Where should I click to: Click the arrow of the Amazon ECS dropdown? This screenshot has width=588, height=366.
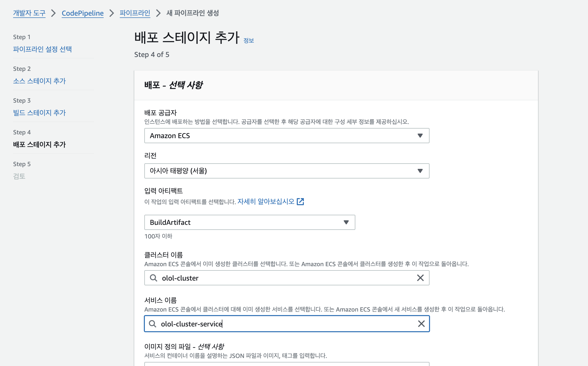click(x=420, y=136)
